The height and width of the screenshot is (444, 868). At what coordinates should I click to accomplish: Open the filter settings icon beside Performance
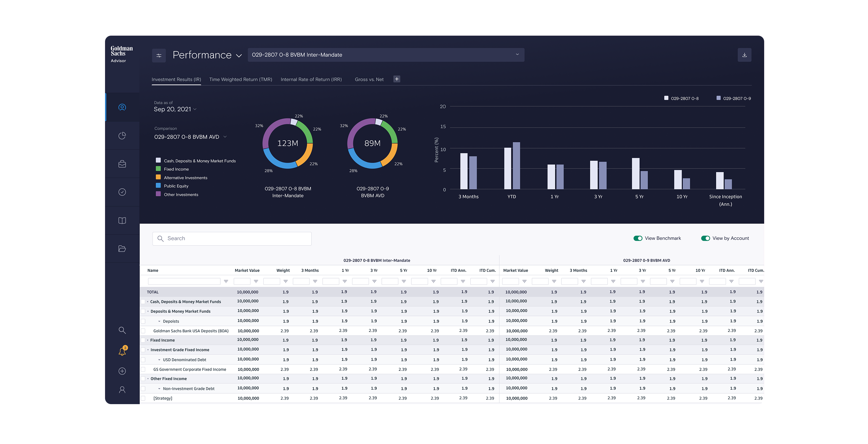pyautogui.click(x=159, y=55)
